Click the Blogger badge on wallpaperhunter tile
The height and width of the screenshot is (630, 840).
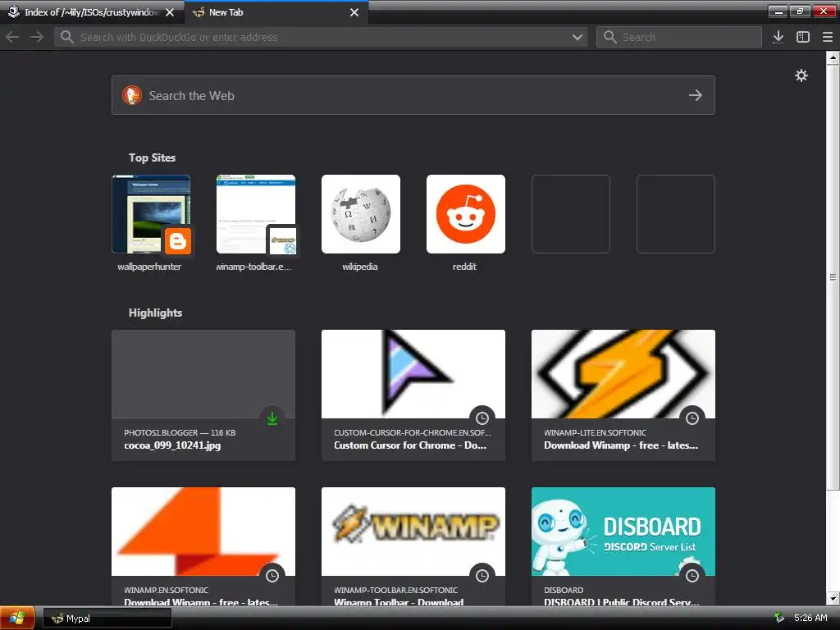click(x=177, y=241)
